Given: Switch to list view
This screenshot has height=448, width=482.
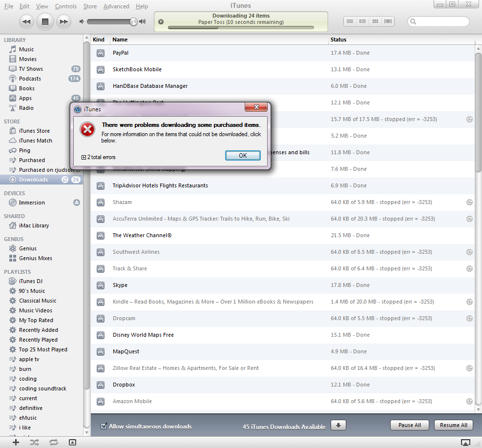Looking at the screenshot, I should tap(350, 21).
